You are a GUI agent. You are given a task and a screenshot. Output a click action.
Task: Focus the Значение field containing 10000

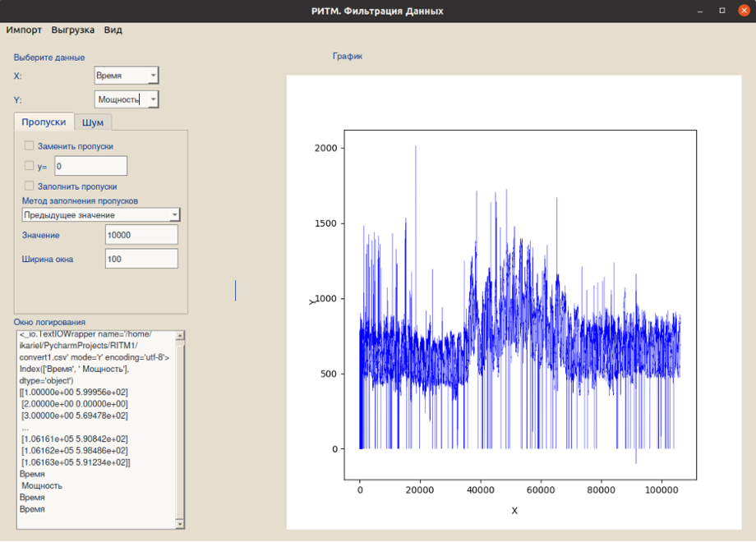tap(141, 235)
